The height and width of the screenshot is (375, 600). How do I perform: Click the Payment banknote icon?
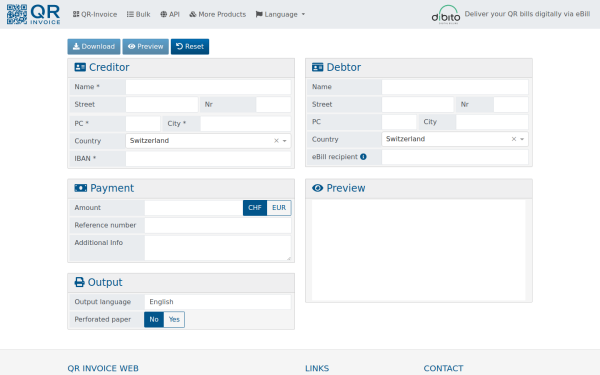tap(80, 188)
